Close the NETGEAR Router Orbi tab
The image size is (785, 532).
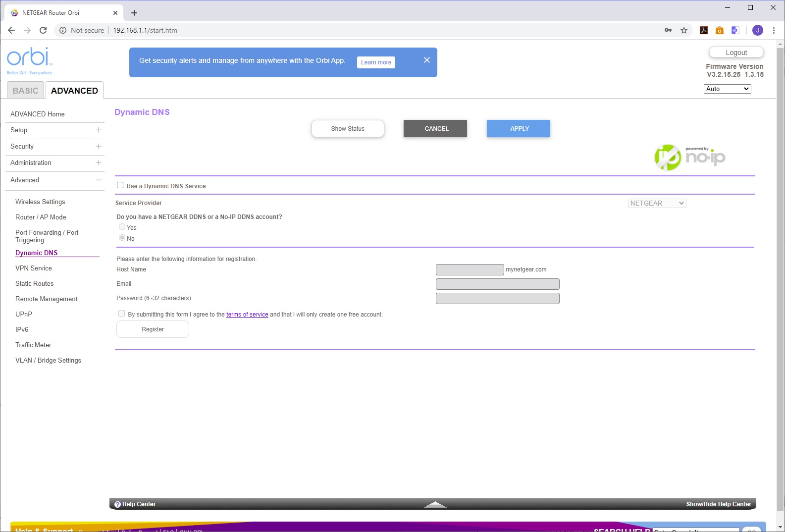[115, 13]
